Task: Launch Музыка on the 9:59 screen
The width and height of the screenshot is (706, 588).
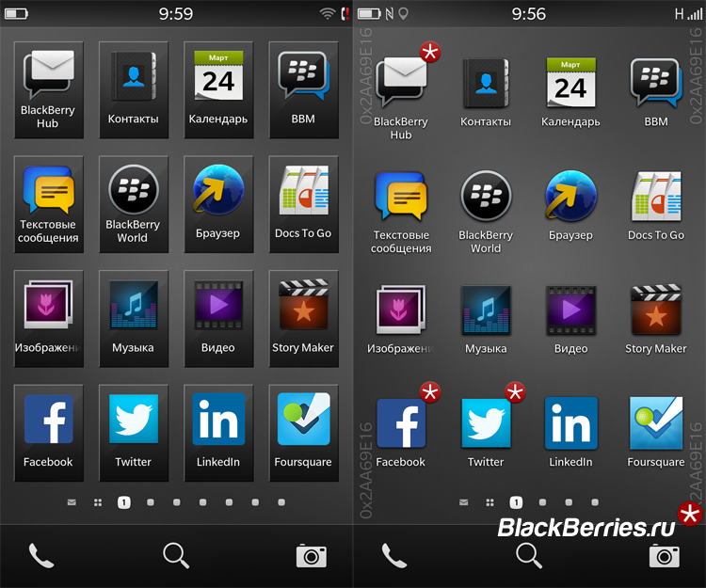Action: click(x=134, y=319)
